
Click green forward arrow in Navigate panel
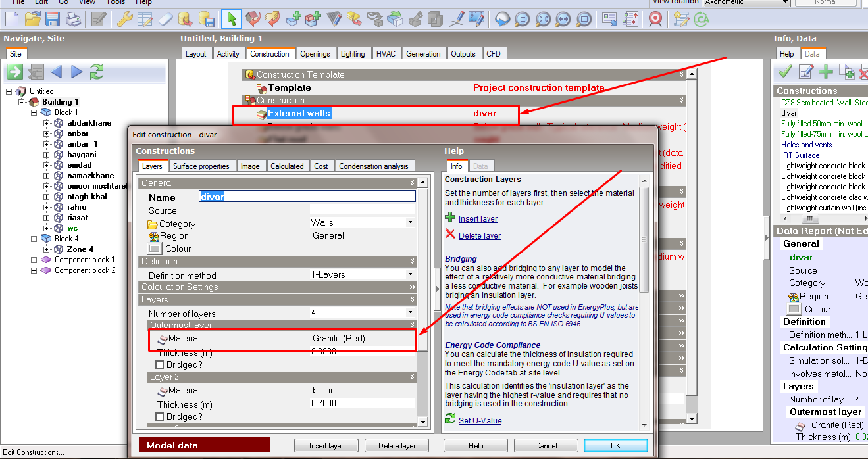pos(15,72)
